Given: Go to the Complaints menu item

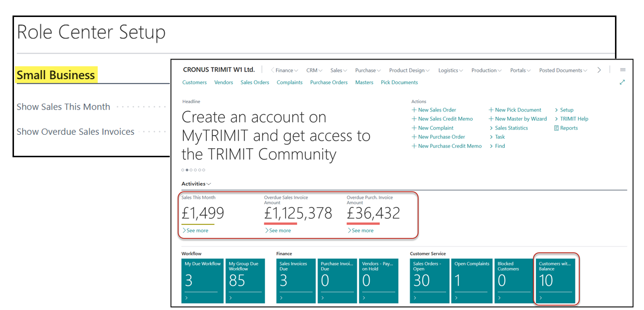Looking at the screenshot, I should coord(289,83).
